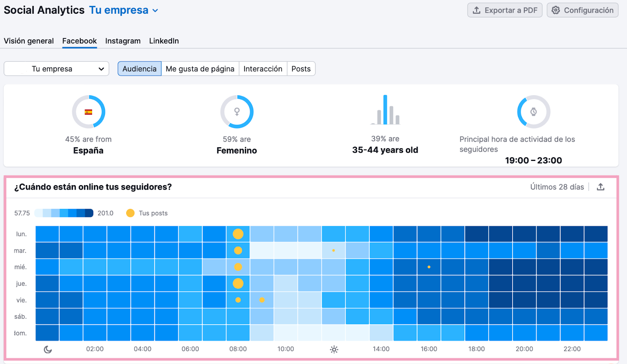Click the Tuesday 08:00 post marker
627x364 pixels.
(238, 250)
